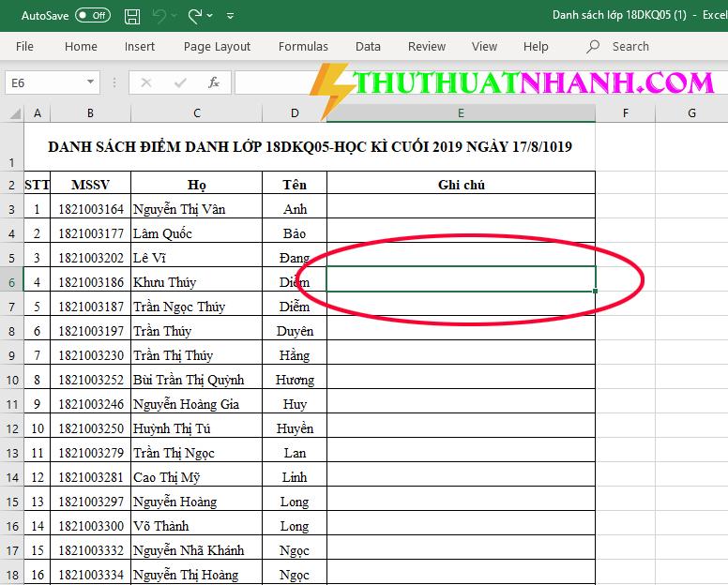Open the View tab
Viewport: 728px width, 585px height.
click(x=484, y=46)
